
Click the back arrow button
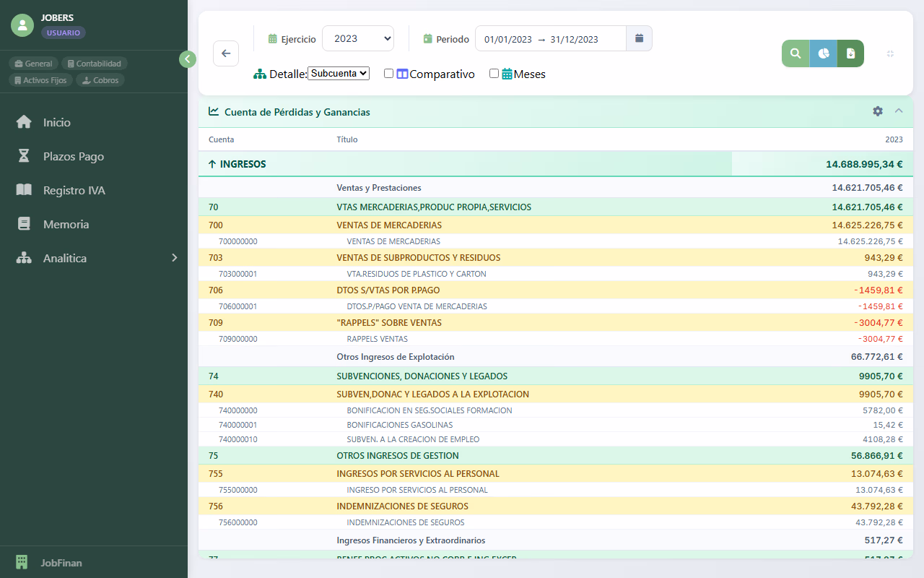pos(226,53)
